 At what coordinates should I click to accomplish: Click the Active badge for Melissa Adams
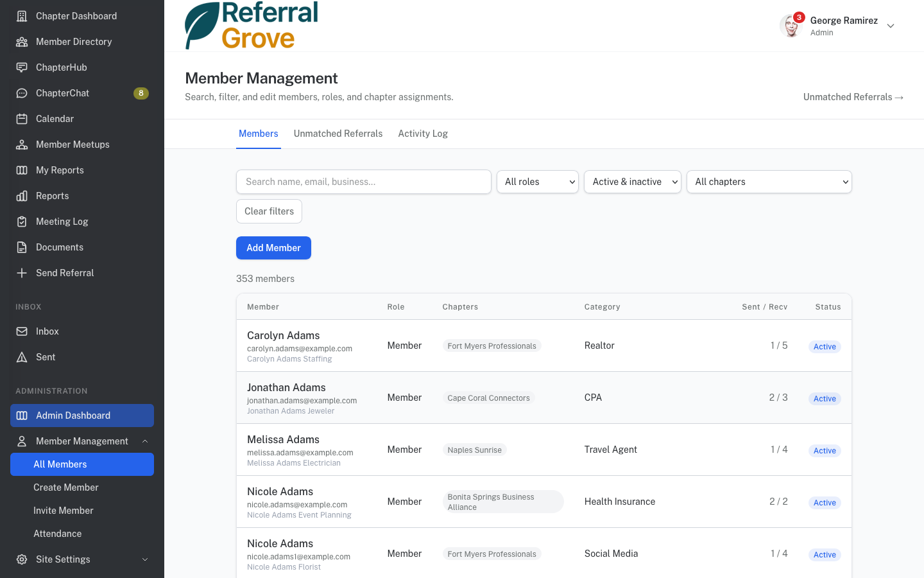point(825,451)
